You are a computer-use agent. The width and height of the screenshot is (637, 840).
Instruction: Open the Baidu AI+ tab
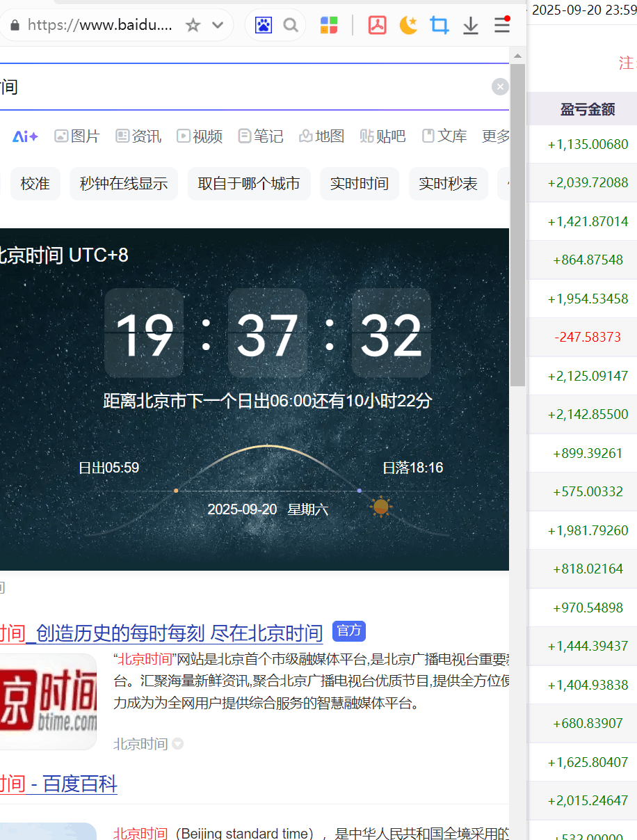tap(25, 136)
